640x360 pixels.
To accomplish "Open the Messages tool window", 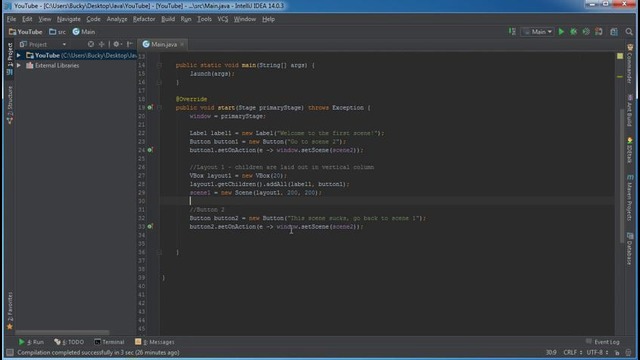I will pos(154,342).
